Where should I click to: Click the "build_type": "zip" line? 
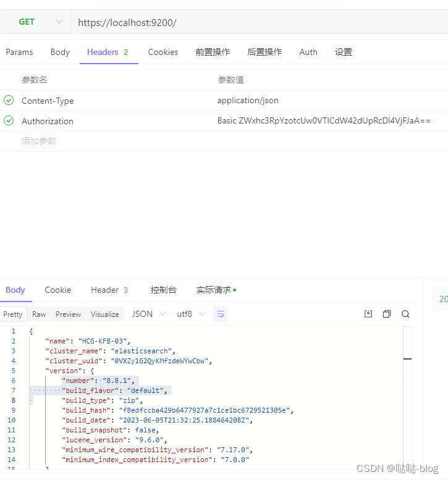103,400
